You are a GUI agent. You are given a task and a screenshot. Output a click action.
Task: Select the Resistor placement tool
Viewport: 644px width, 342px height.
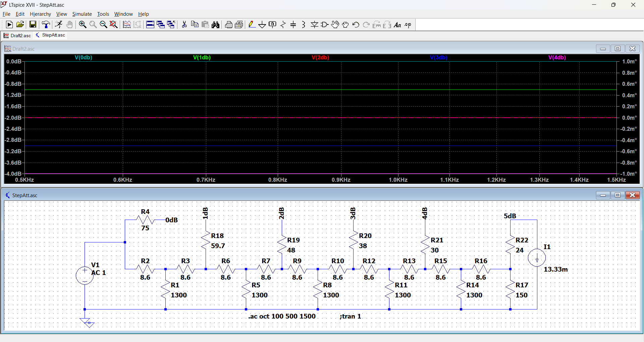(283, 24)
